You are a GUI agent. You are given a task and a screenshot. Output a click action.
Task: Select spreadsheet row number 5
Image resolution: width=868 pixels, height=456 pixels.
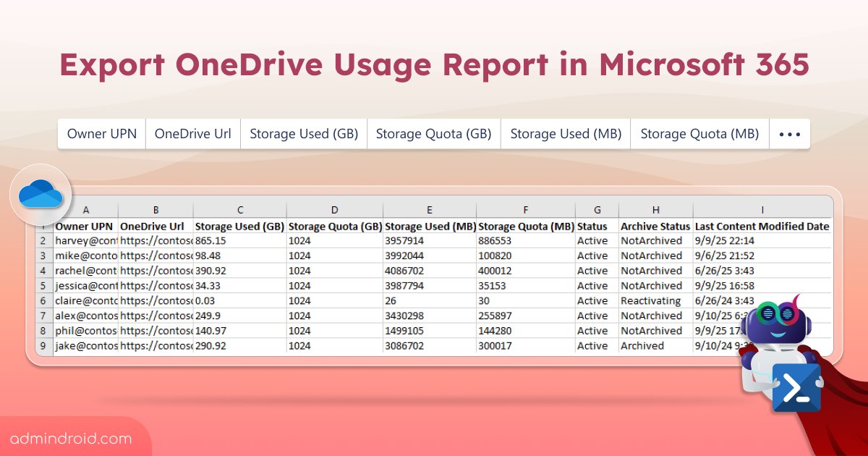click(x=43, y=286)
